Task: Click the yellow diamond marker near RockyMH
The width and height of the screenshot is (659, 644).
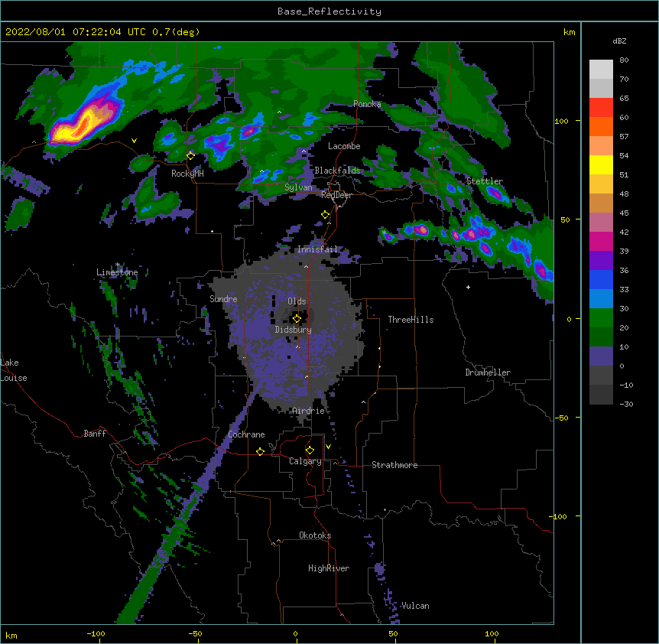Action: click(190, 156)
